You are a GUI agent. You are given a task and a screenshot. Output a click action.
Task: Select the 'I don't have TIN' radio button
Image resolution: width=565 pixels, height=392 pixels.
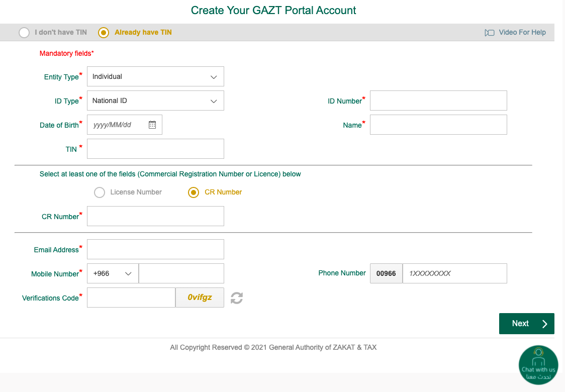point(24,32)
